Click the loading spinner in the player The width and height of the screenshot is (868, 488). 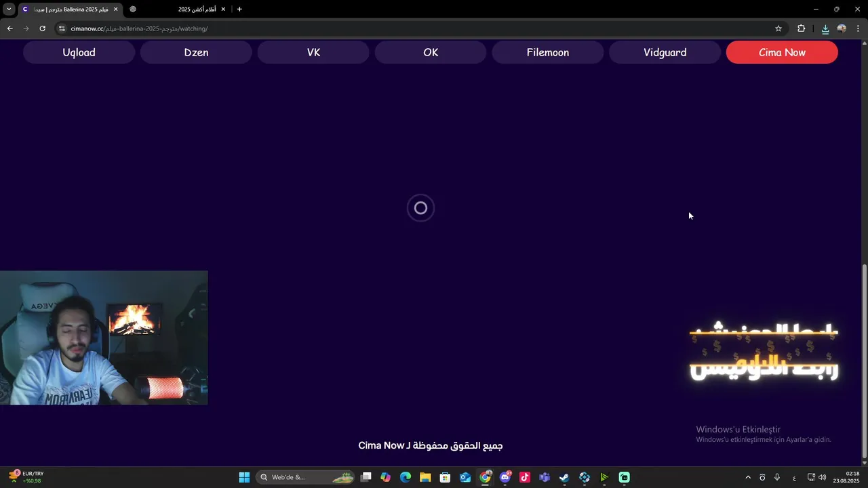tap(420, 208)
